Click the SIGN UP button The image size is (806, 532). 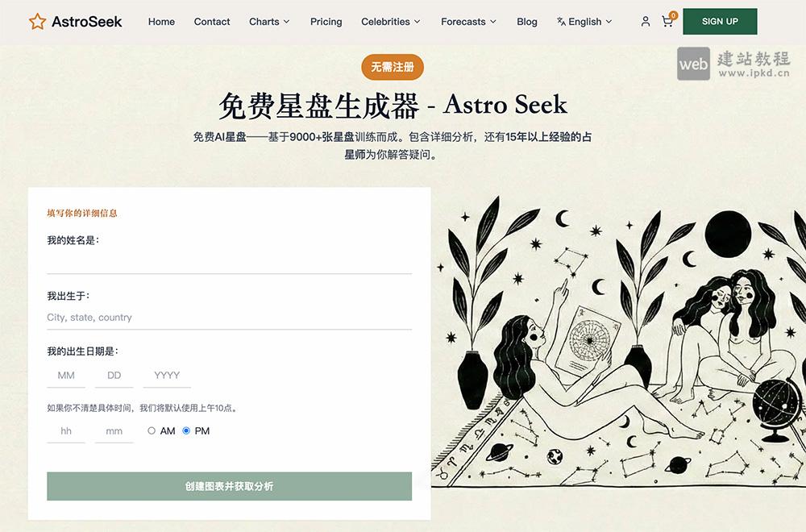tap(720, 22)
